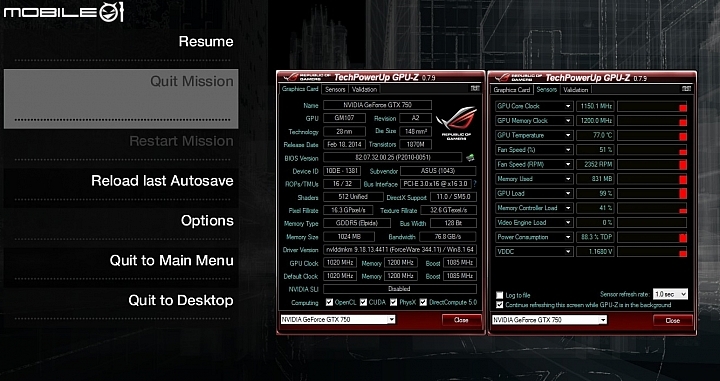The height and width of the screenshot is (381, 720).
Task: Select Graphics Card tab in left window
Action: [x=300, y=89]
